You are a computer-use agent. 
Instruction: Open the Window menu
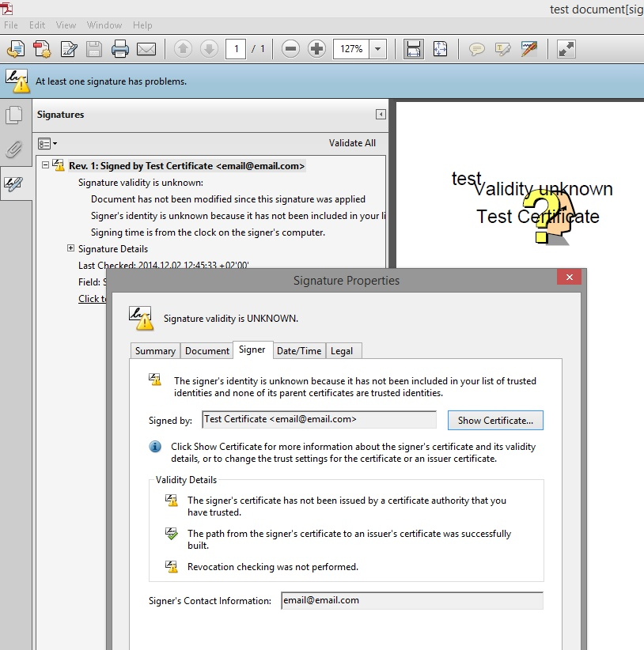point(104,25)
